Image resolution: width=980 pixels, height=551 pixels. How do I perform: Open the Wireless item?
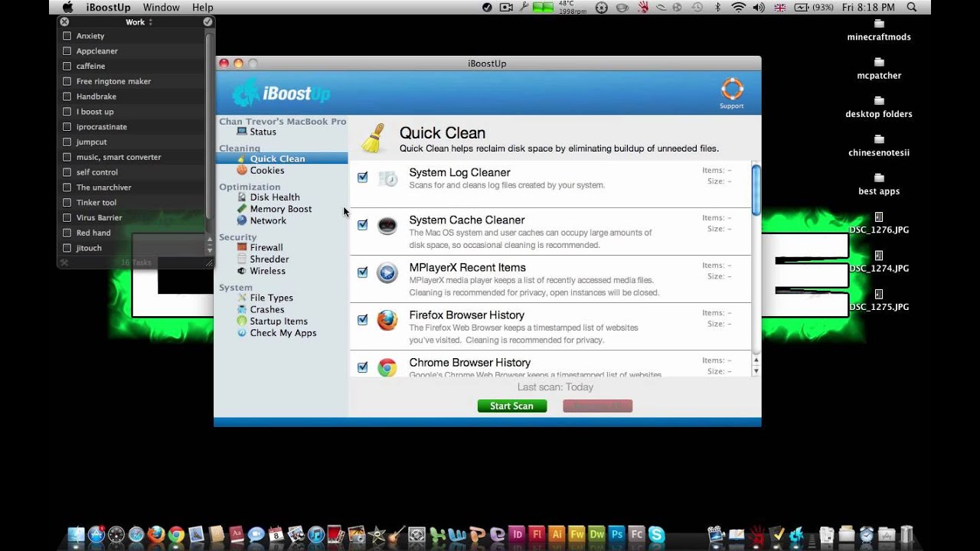coord(267,271)
